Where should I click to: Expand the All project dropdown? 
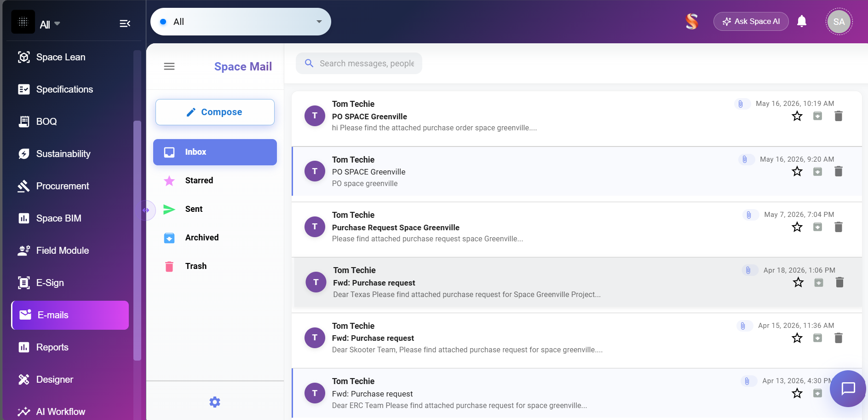241,22
